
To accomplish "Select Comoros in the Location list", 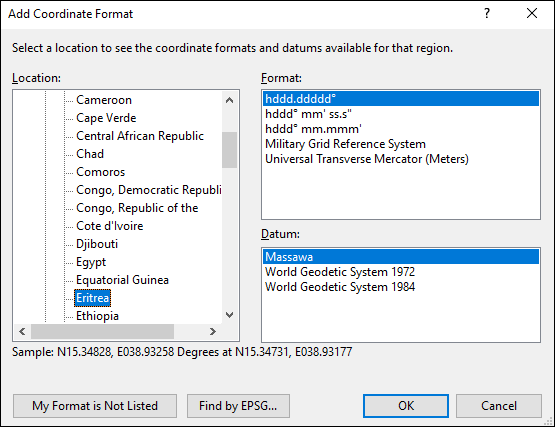I will 101,172.
